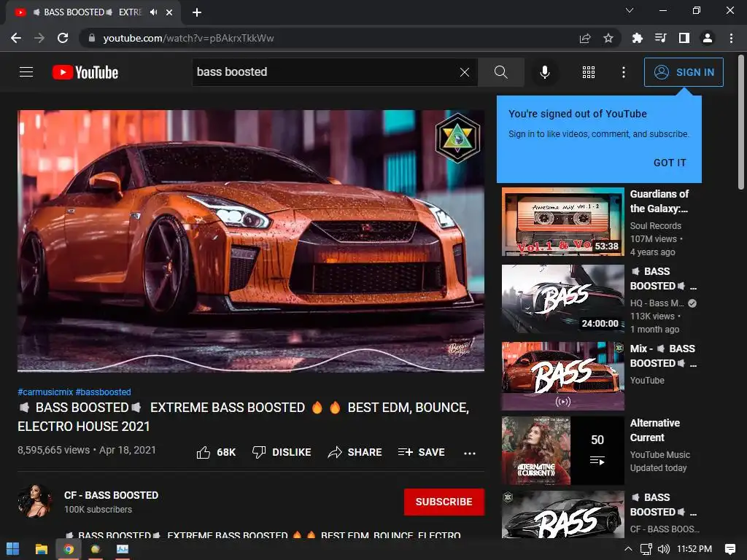Bookmark this page with the star

point(608,38)
